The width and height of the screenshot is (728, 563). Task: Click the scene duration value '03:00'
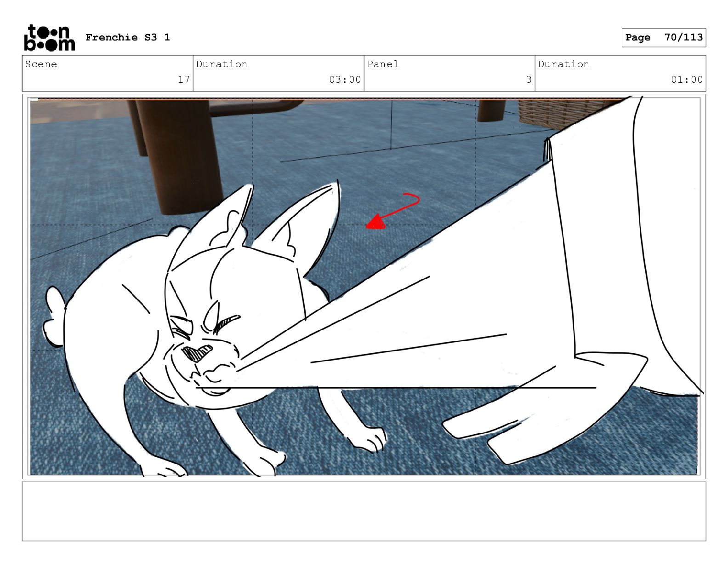click(345, 80)
